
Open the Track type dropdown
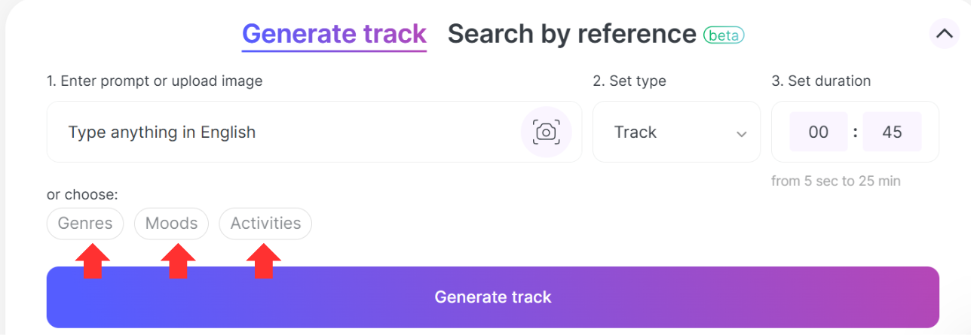(675, 132)
